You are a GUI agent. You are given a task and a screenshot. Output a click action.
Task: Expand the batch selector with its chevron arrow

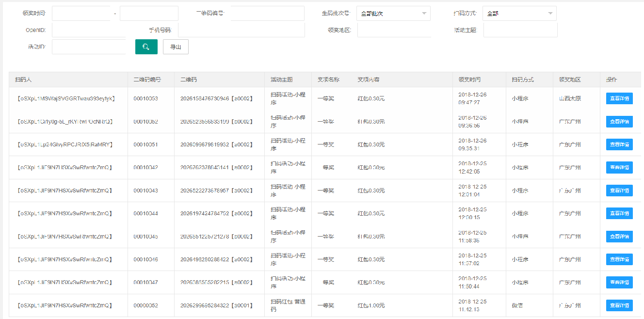(424, 13)
